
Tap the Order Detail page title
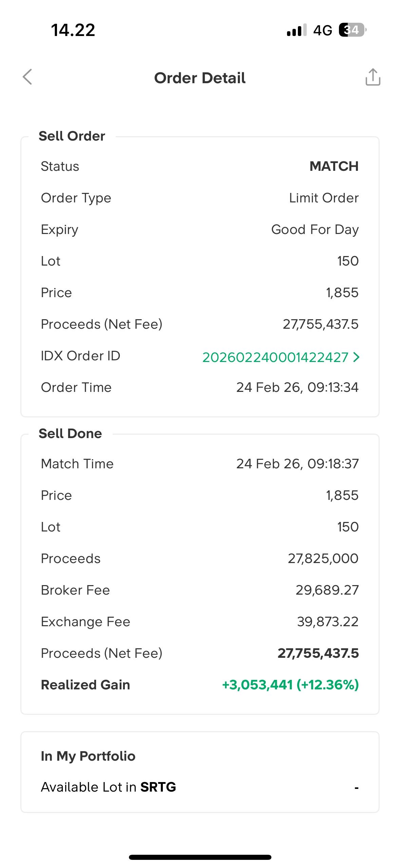[200, 78]
